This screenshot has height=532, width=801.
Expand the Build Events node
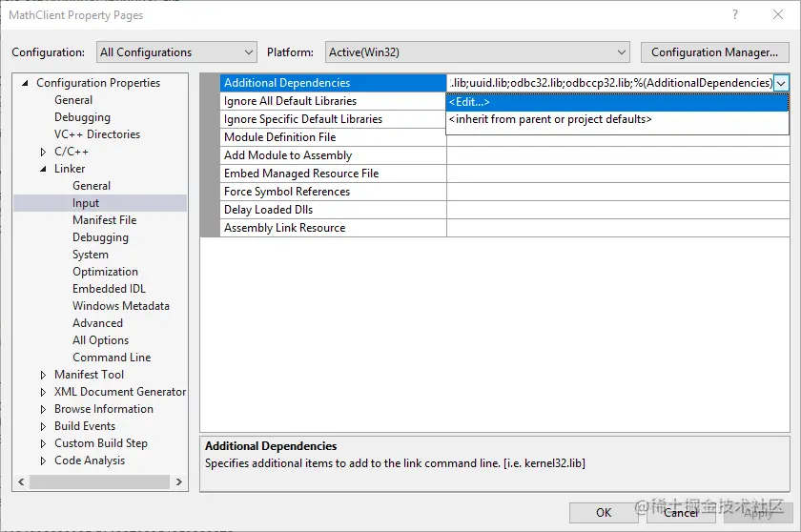[43, 426]
